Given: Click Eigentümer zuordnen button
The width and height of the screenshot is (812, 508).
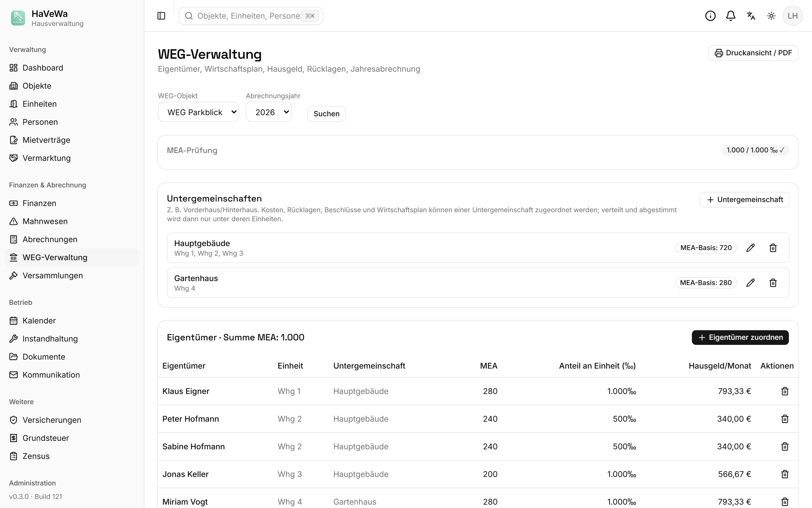Looking at the screenshot, I should (740, 337).
